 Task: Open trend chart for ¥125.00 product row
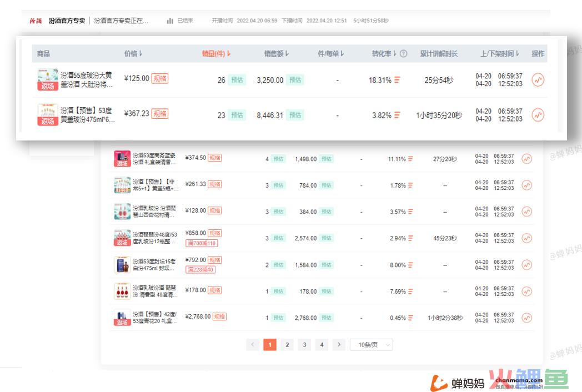pos(538,80)
